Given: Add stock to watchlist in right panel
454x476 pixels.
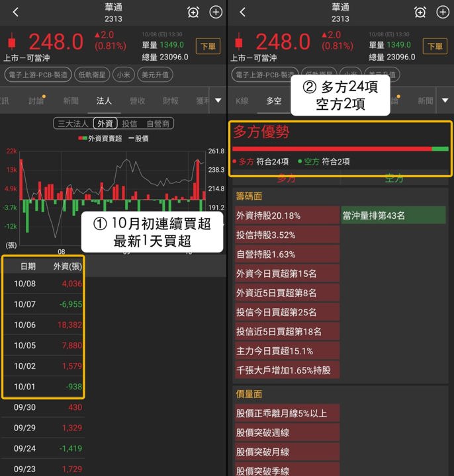Looking at the screenshot, I should [x=443, y=12].
